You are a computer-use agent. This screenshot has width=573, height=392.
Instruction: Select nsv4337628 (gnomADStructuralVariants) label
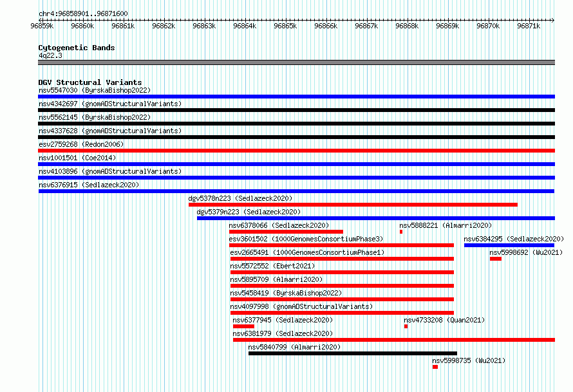tap(110, 131)
